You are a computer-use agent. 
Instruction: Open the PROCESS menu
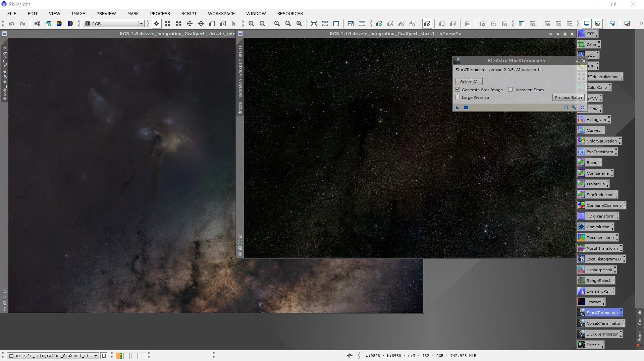[160, 13]
